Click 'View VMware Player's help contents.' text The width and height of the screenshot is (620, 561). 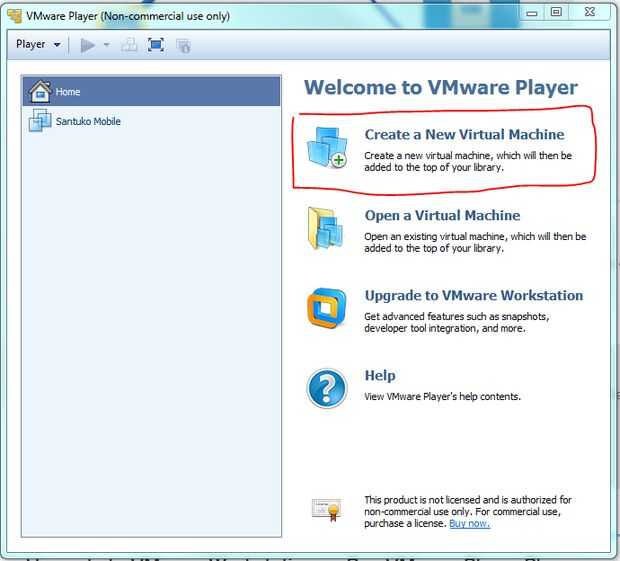442,397
